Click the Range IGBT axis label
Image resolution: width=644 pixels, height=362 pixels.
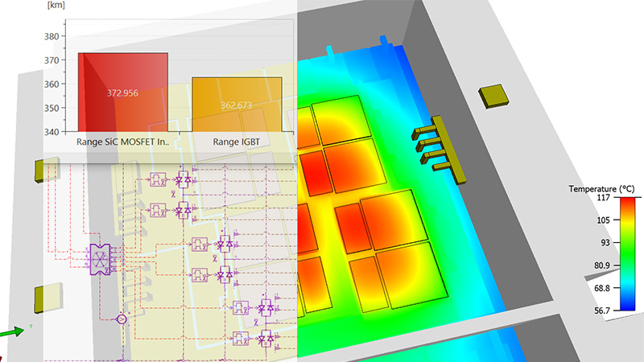pos(236,142)
